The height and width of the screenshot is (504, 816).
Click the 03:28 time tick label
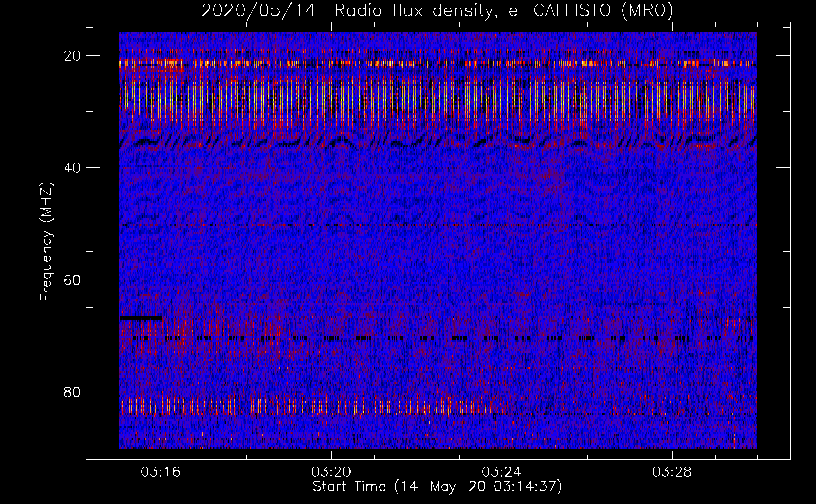pos(672,472)
